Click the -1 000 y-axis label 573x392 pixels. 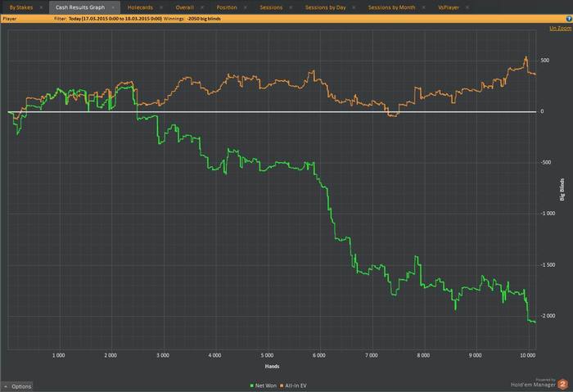(x=548, y=214)
